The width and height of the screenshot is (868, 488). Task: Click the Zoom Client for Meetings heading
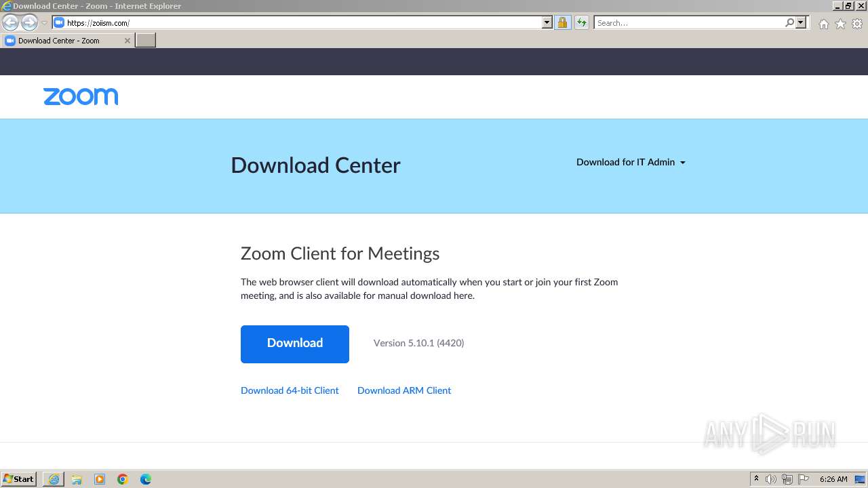click(340, 253)
